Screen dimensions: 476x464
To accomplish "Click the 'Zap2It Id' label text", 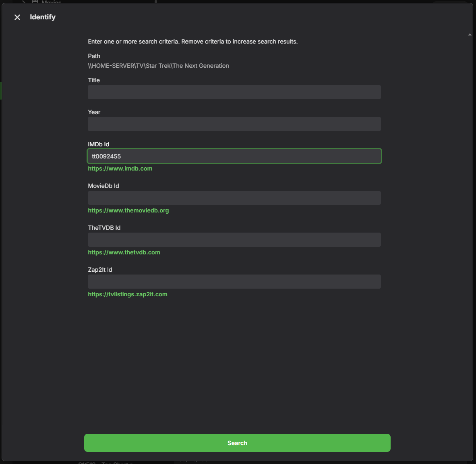I will (x=100, y=270).
